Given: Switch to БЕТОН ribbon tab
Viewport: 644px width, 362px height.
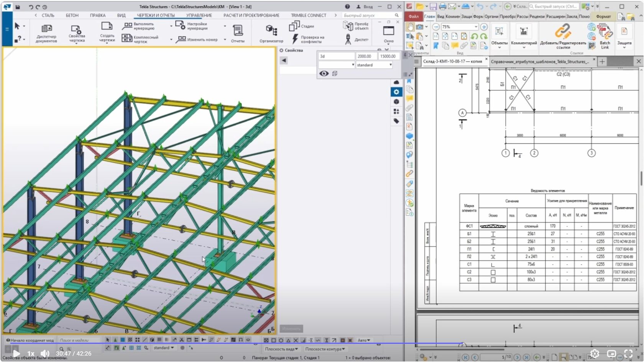Looking at the screenshot, I should coord(72,15).
